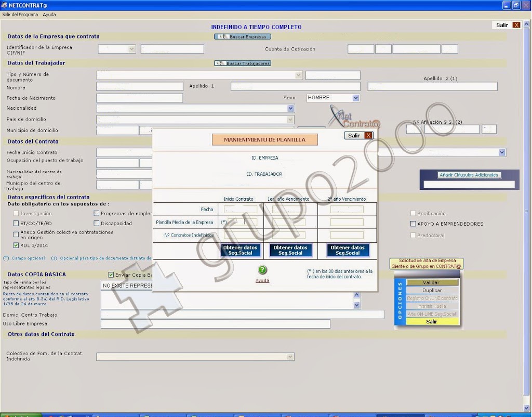532x417 pixels.
Task: Click the red X beside the dialog's Salir
Action: tap(368, 136)
